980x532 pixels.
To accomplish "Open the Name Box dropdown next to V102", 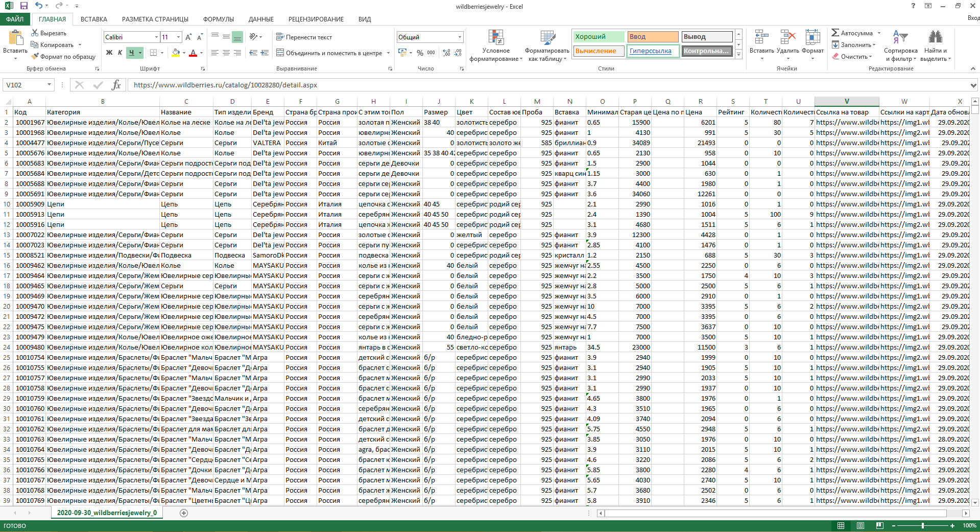I will click(49, 85).
